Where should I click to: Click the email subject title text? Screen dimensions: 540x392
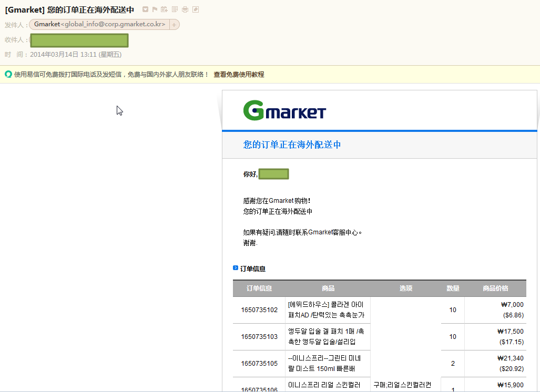point(69,9)
